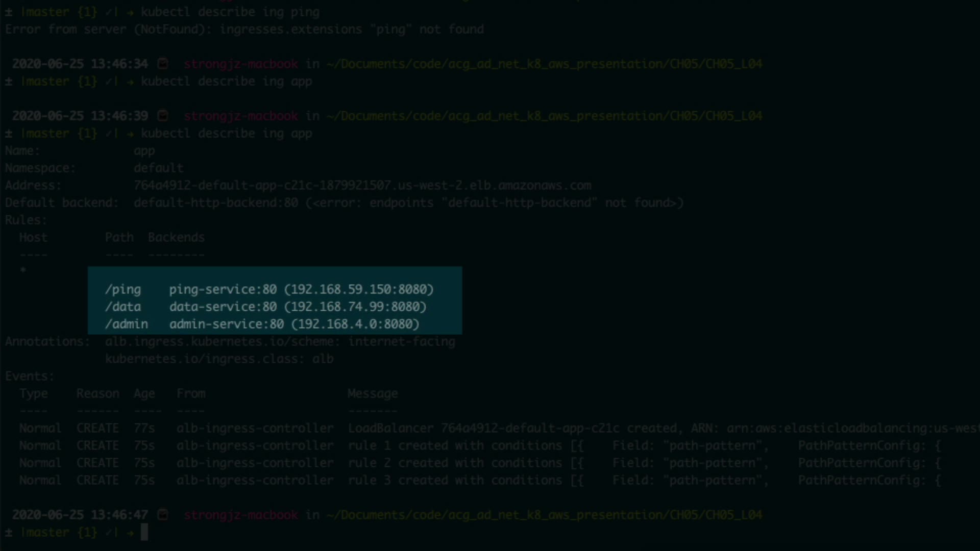
Task: Click the arrow before 'kubectl describe ing ping'
Action: pos(130,12)
